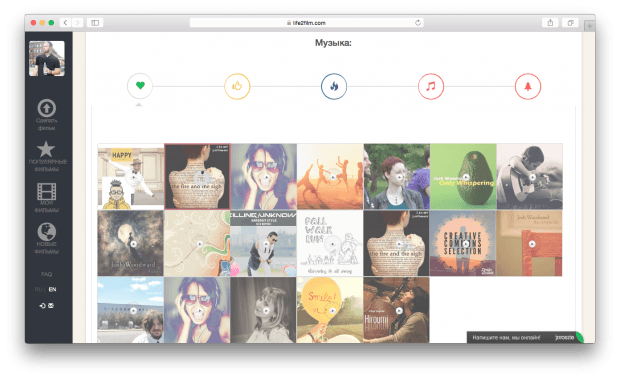
Task: Open popular films star icon
Action: tap(46, 149)
